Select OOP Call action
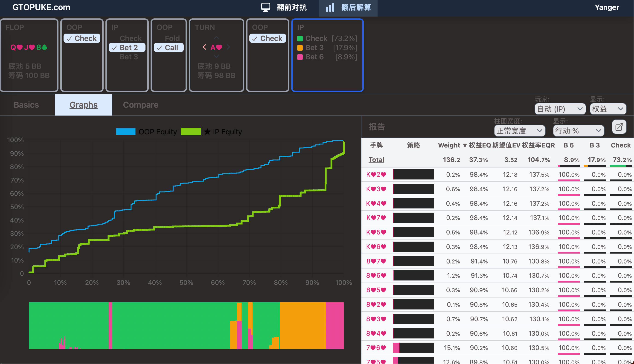The image size is (634, 364). [x=169, y=47]
